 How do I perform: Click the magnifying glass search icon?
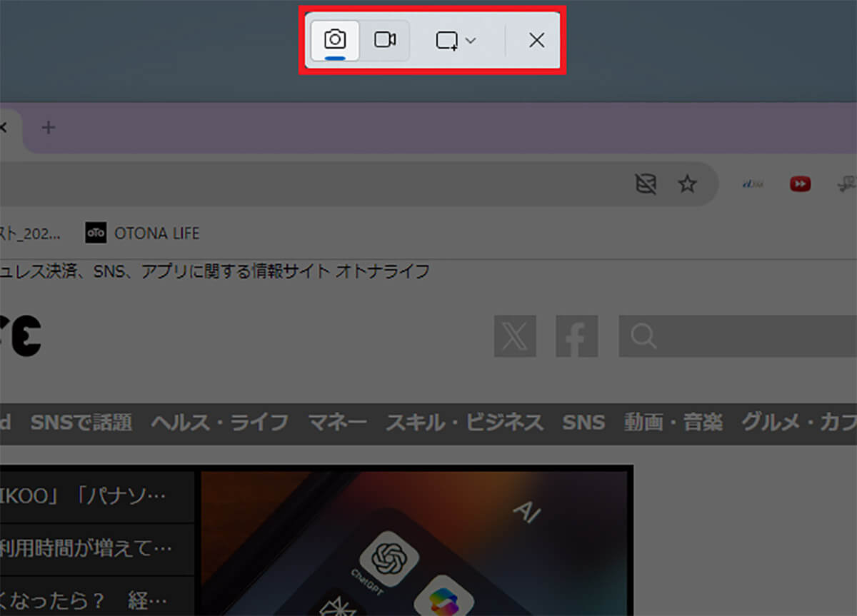643,336
